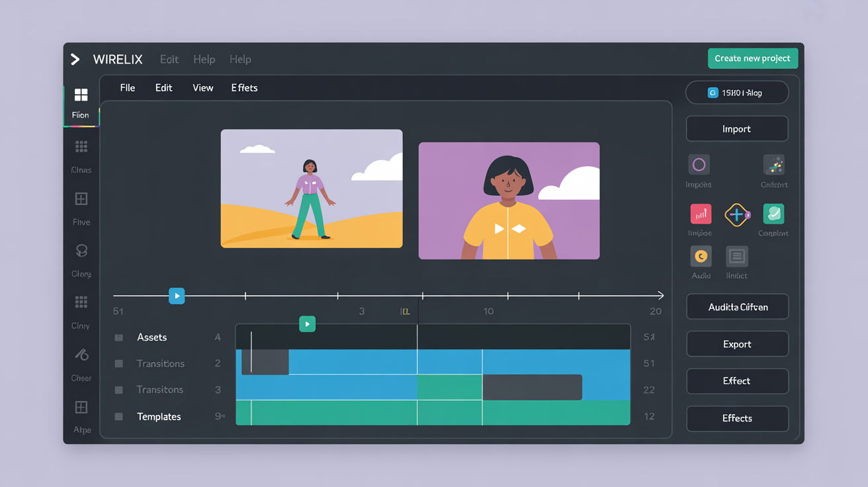Click the ruler label 20
Screen dimensions: 868x487
pos(656,312)
